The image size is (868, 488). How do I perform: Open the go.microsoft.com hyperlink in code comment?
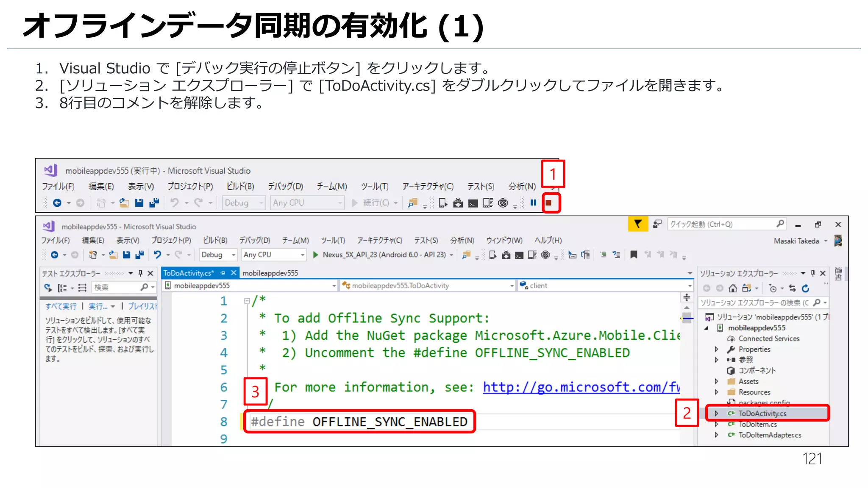point(581,387)
